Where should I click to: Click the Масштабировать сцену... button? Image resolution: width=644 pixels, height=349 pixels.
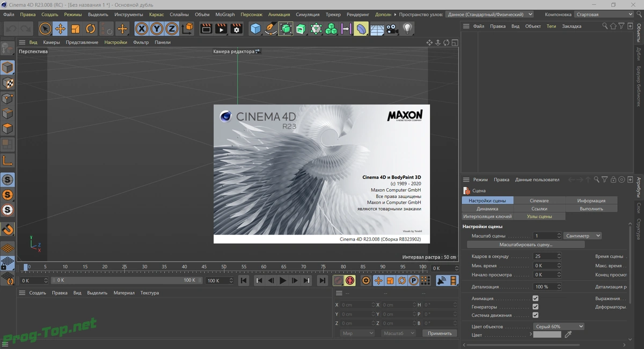pos(525,244)
